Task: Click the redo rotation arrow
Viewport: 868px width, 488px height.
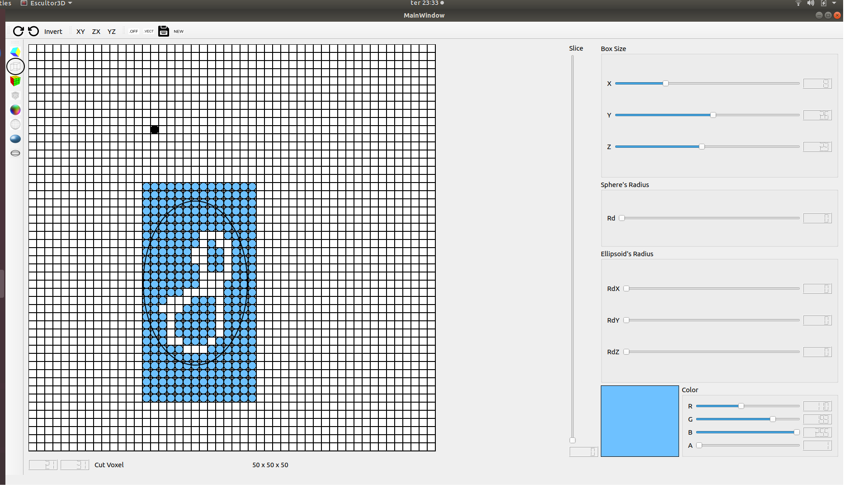Action: [x=18, y=31]
